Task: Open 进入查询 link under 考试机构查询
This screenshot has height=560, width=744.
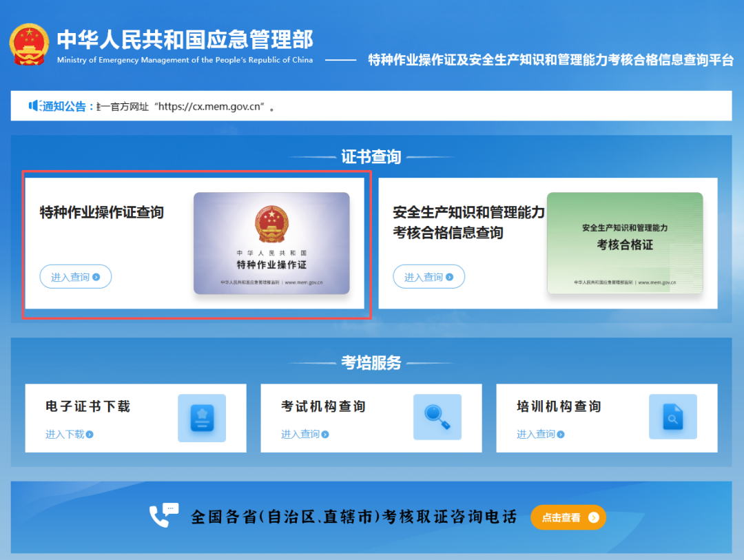Action: pos(300,434)
